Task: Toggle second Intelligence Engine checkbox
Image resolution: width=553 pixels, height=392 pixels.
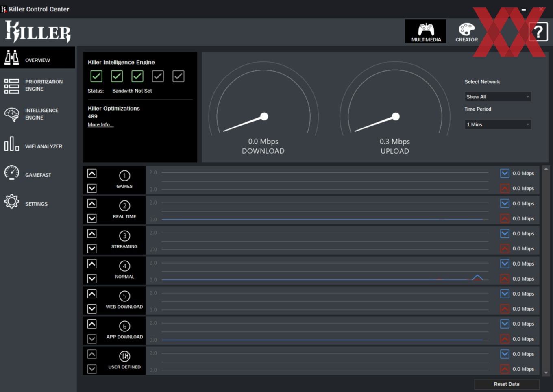Action: click(117, 76)
